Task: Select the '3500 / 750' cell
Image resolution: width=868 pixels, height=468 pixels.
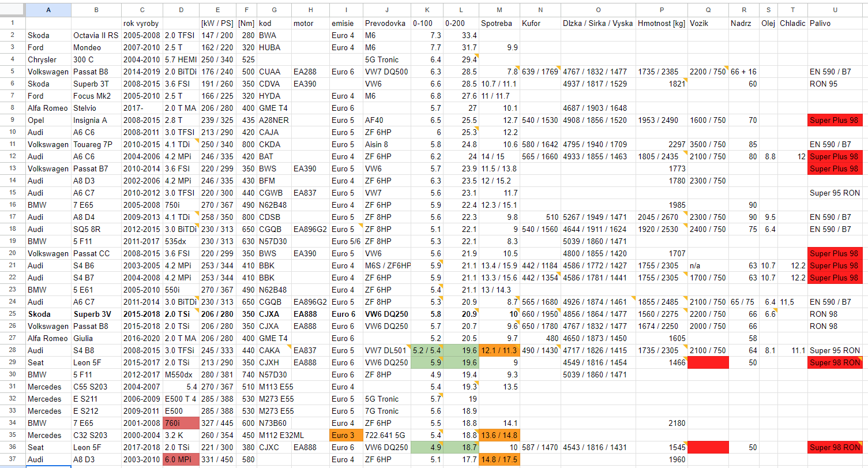Action: [708, 144]
